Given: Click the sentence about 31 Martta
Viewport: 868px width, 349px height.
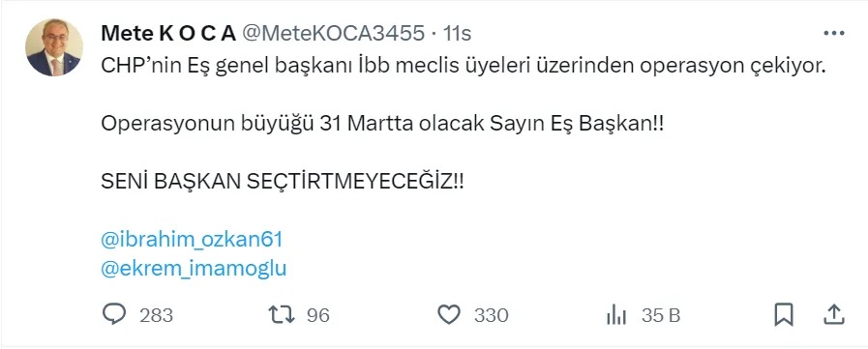Looking at the screenshot, I should point(382,124).
